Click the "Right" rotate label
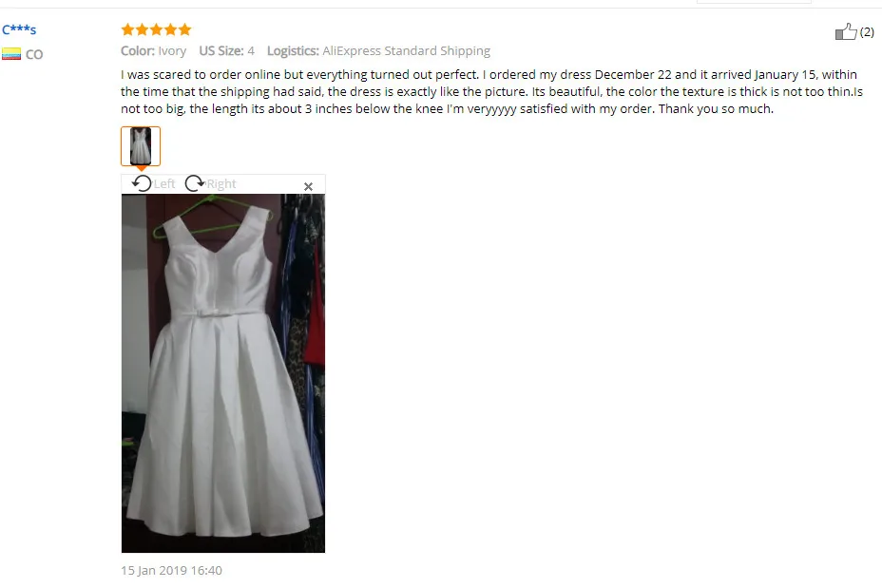Viewport: 882px width, 588px height. 221,184
